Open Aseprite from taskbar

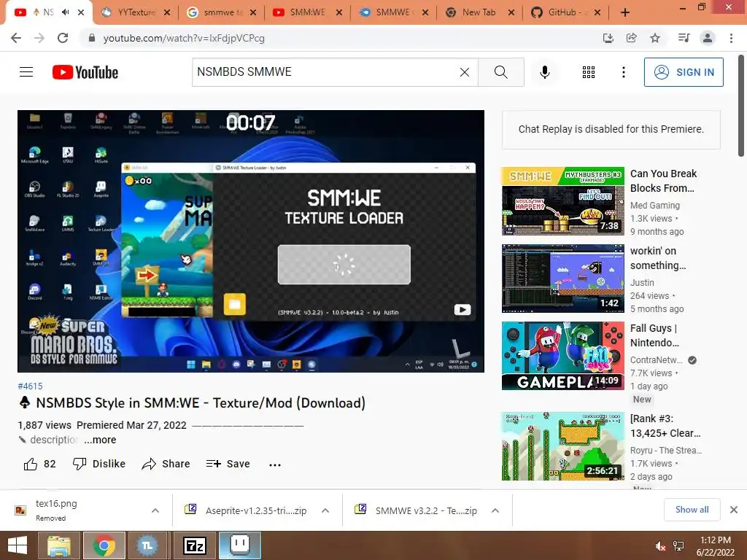pos(239,545)
